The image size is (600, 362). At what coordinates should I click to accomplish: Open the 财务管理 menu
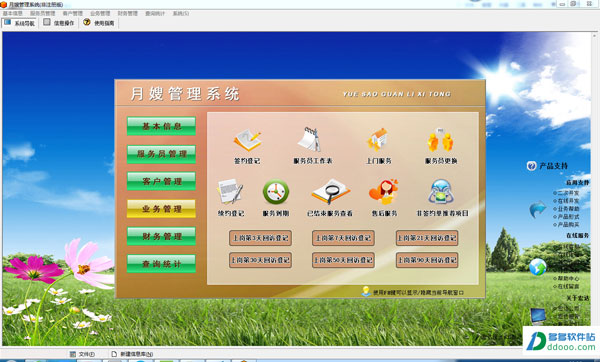[x=127, y=13]
